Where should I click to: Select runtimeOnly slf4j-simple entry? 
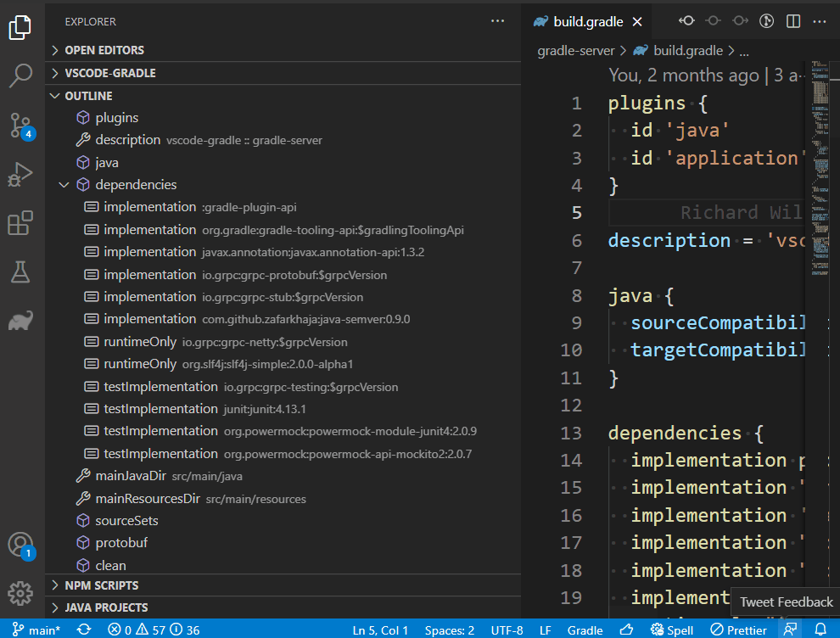(x=283, y=364)
